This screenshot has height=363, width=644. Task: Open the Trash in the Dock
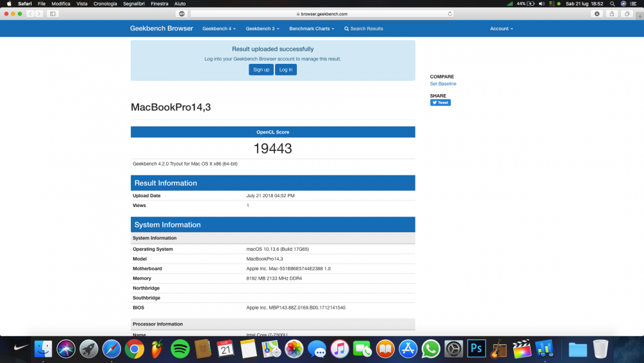(600, 349)
